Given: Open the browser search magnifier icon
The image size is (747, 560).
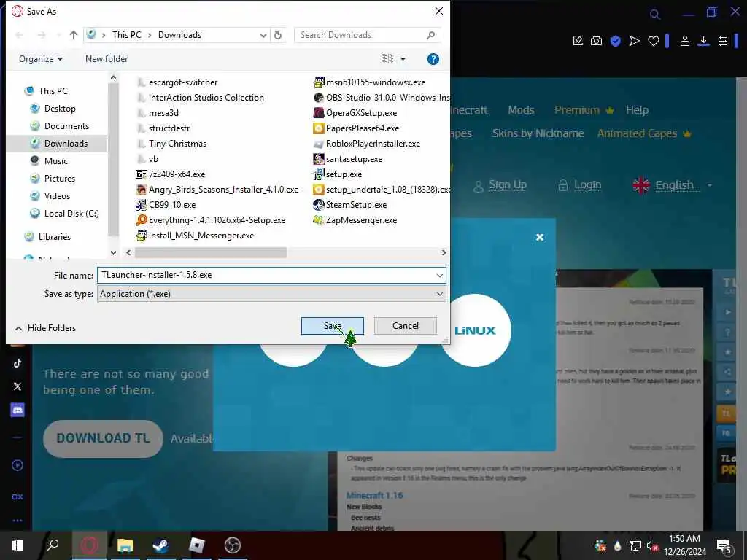Looking at the screenshot, I should point(655,15).
